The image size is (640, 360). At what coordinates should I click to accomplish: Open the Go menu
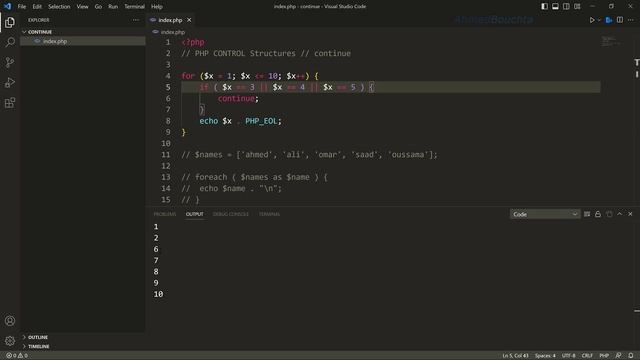pyautogui.click(x=98, y=7)
